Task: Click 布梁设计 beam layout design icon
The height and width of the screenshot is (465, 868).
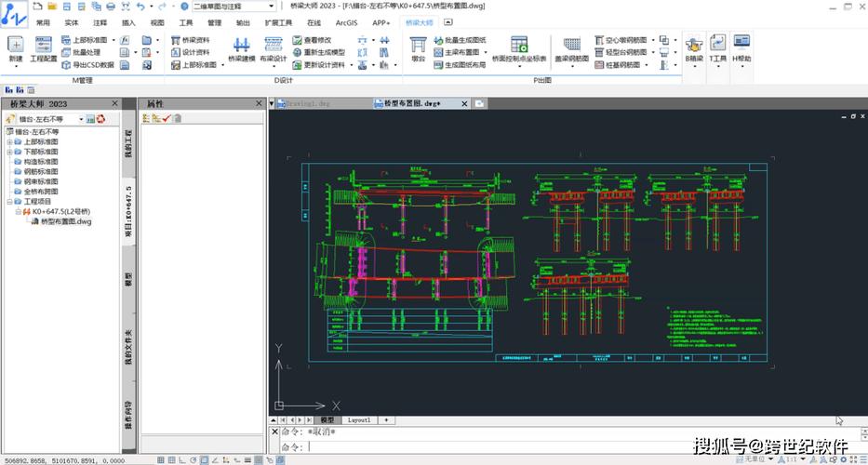Action: [x=274, y=48]
